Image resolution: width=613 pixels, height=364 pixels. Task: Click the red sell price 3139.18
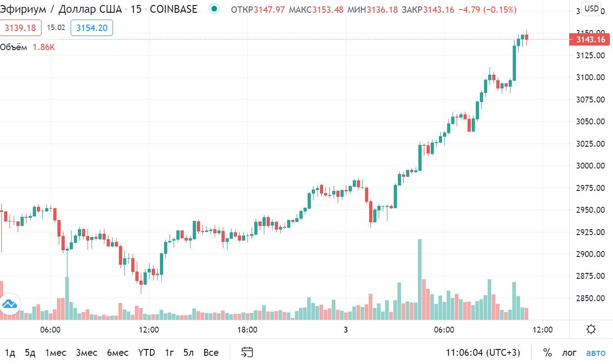21,28
